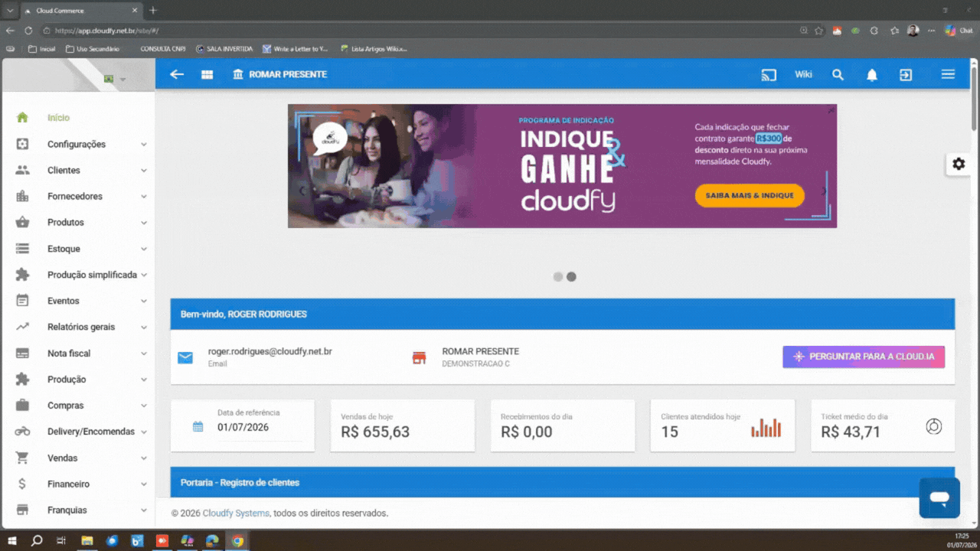Click the Financeiro dollar sign icon
Image resolution: width=980 pixels, height=551 pixels.
click(x=22, y=484)
